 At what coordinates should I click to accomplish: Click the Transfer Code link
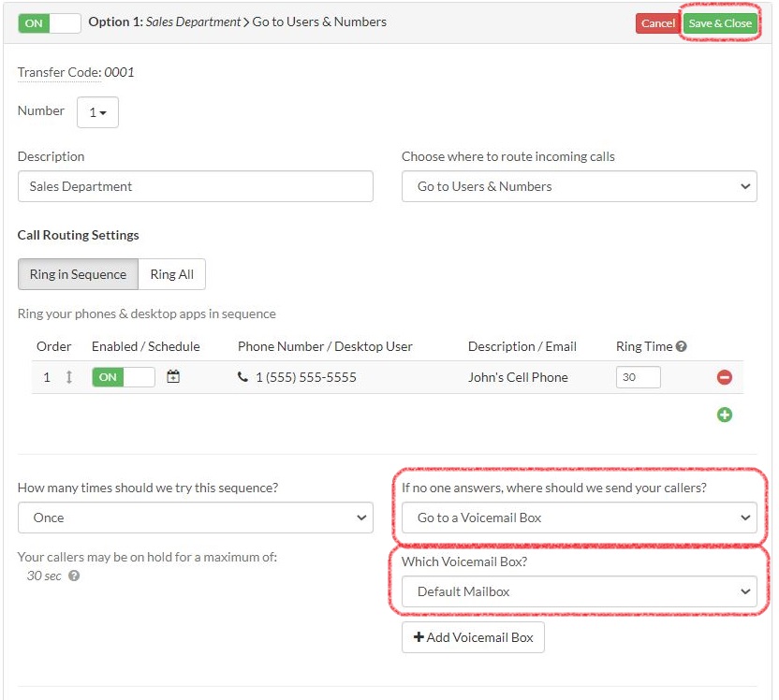pos(56,72)
